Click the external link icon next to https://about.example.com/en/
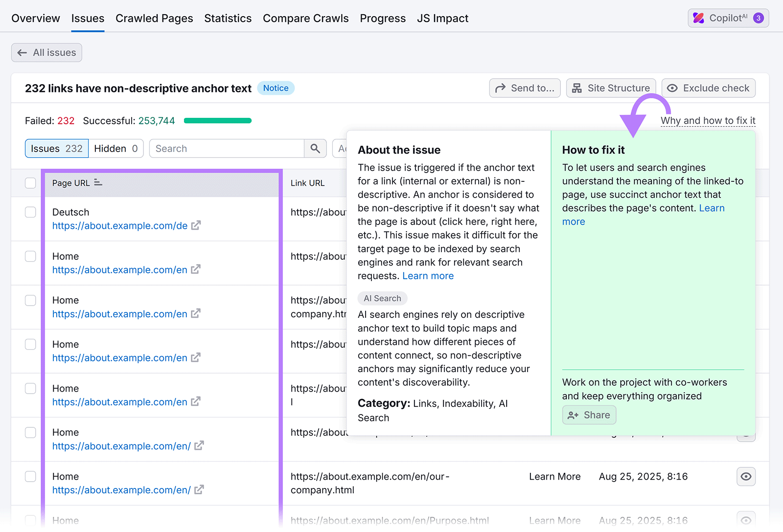Screen dimensions: 783x532 [x=199, y=445]
